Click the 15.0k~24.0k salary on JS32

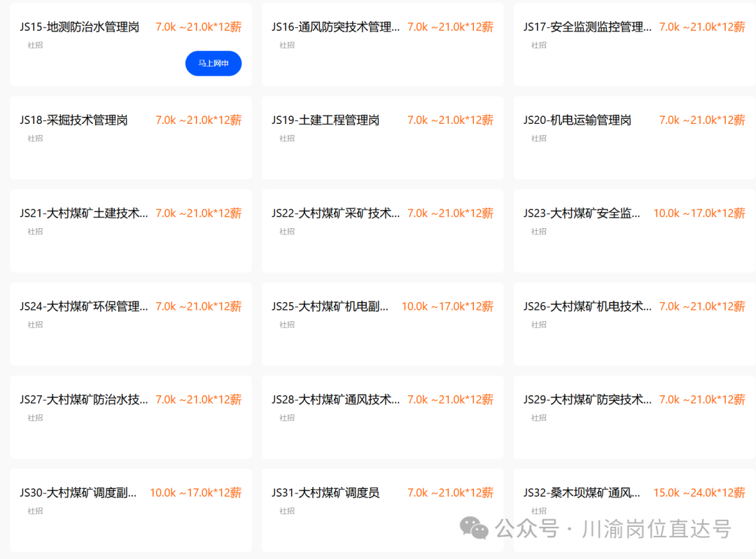coord(699,493)
